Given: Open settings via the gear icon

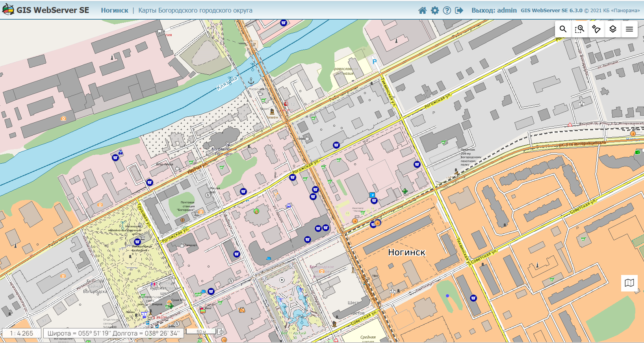Looking at the screenshot, I should pos(435,11).
